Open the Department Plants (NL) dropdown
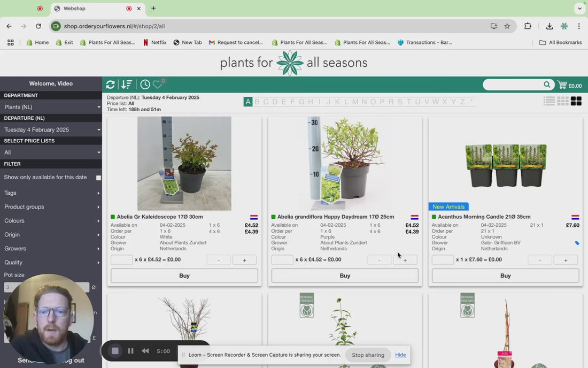The height and width of the screenshot is (368, 588). [51, 107]
